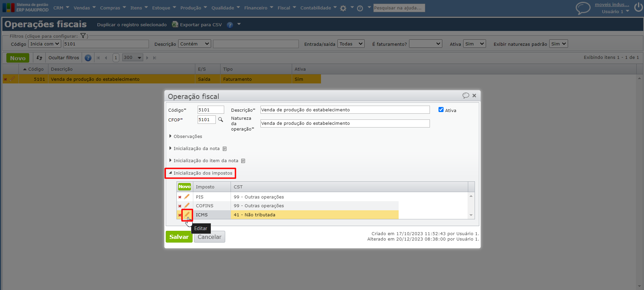Open the Estoque menu
This screenshot has width=644, height=290.
tap(164, 8)
